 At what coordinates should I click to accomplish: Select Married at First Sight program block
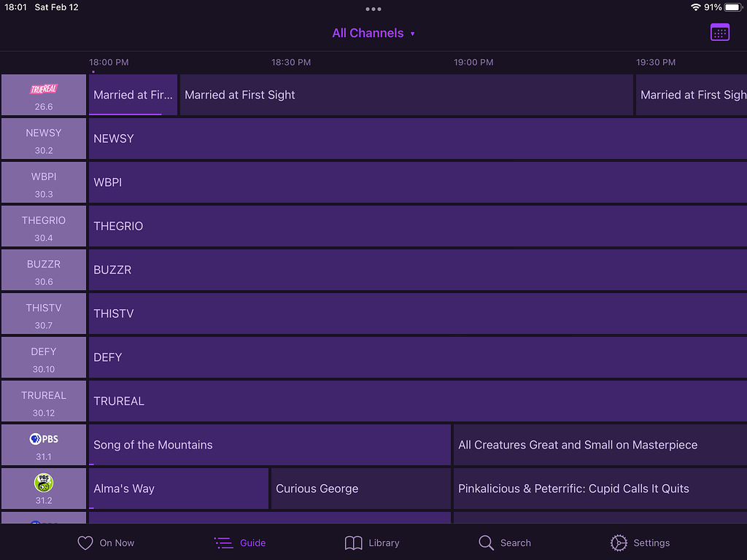click(405, 95)
